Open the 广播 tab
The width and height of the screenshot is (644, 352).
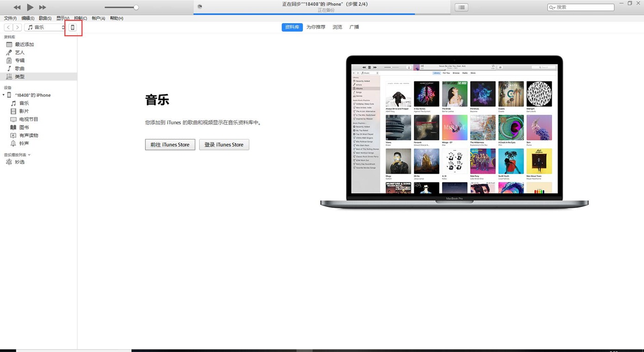click(x=354, y=27)
